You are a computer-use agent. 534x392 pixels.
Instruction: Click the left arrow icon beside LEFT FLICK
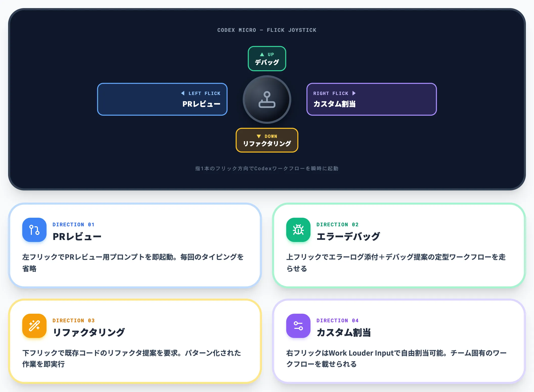click(183, 93)
